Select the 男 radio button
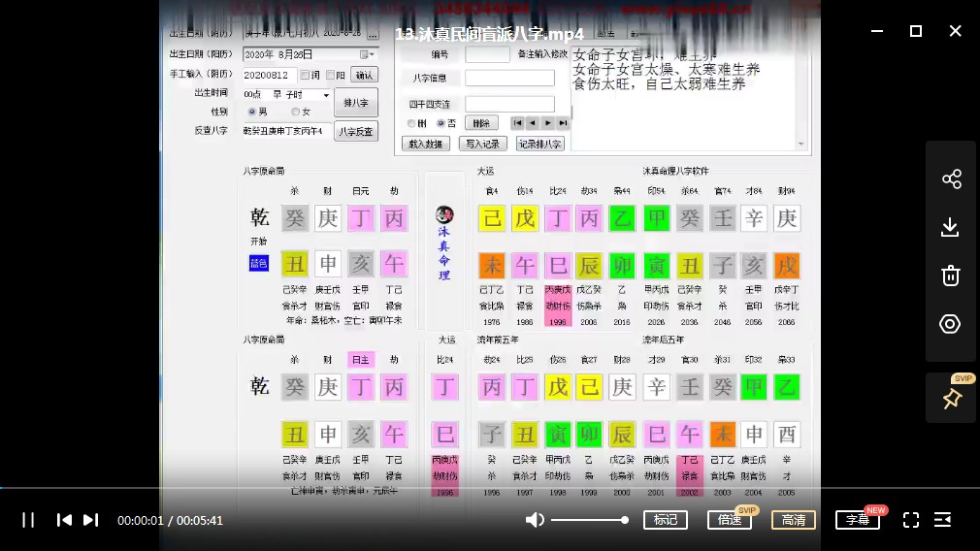The height and width of the screenshot is (551, 980). [252, 113]
